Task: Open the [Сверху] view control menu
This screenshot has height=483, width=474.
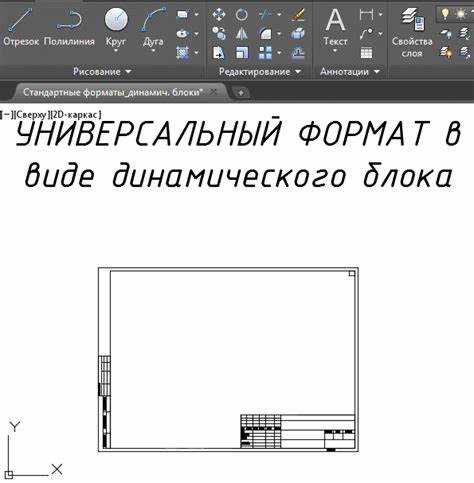Action: pos(32,115)
